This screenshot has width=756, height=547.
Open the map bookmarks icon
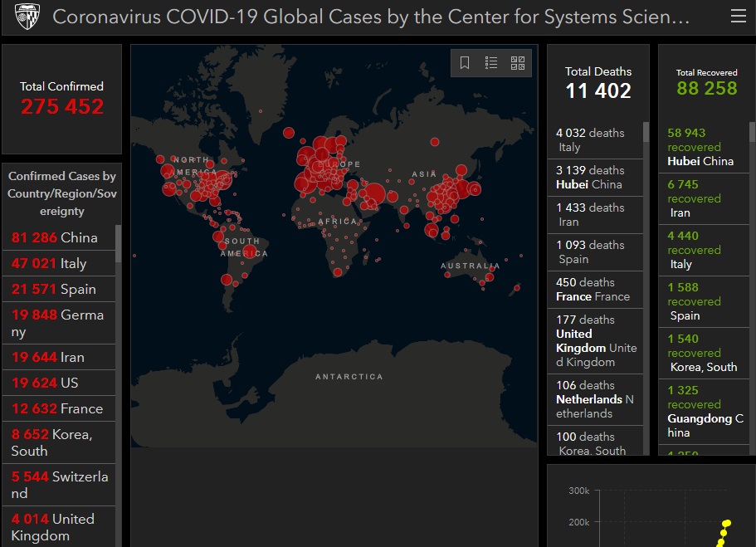coord(465,63)
